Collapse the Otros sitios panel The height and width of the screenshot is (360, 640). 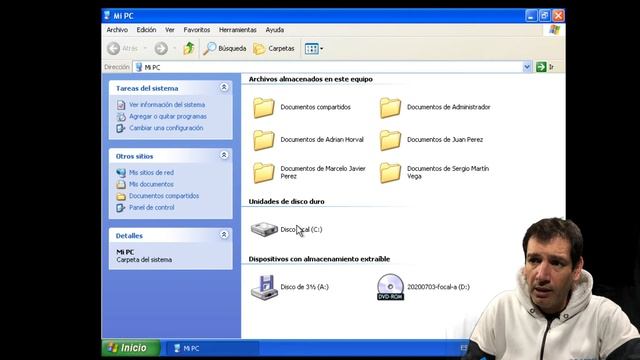[x=224, y=155]
